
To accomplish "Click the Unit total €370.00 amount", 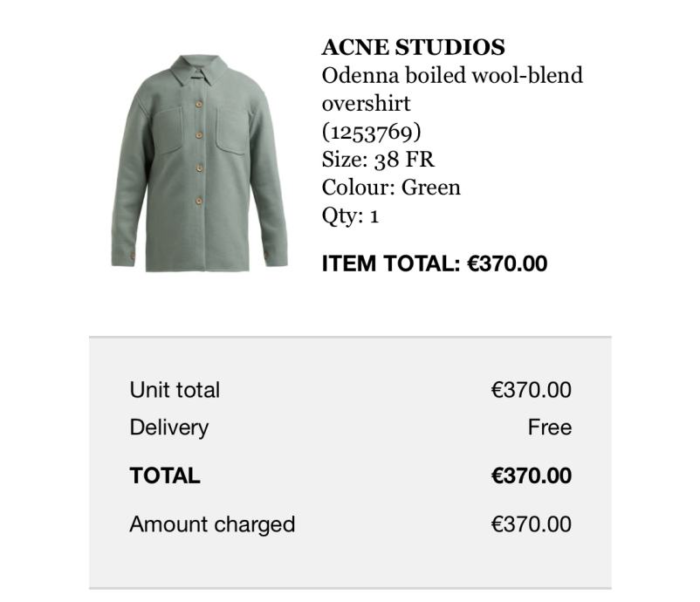I will click(531, 390).
